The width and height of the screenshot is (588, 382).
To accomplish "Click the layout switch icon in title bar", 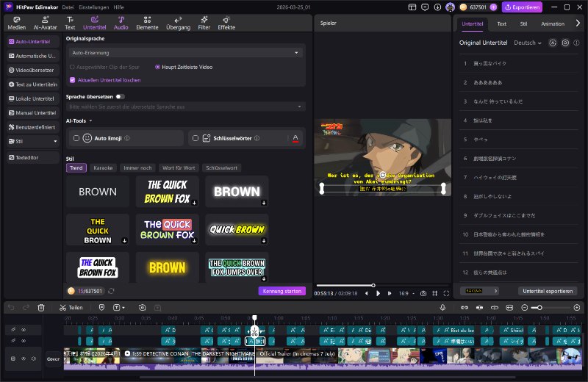I will click(x=412, y=7).
